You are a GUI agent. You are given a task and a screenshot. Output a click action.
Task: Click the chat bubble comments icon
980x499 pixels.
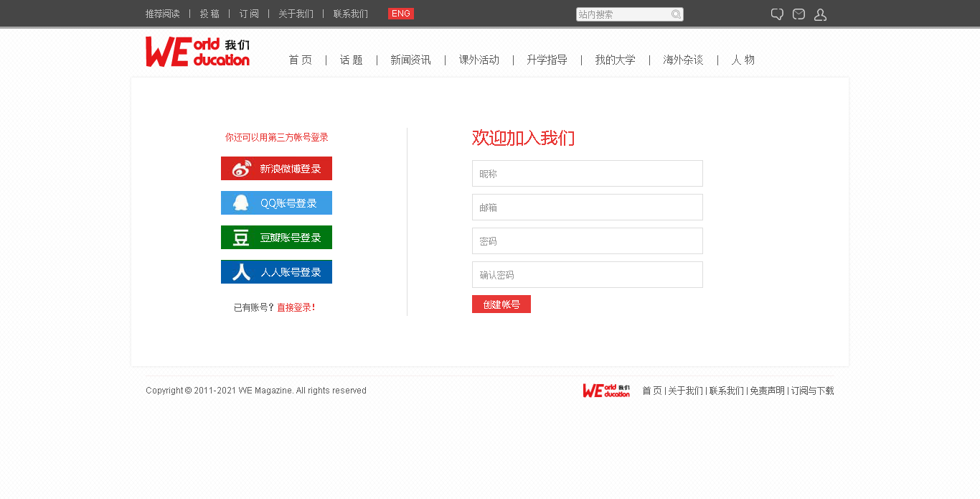pyautogui.click(x=777, y=14)
